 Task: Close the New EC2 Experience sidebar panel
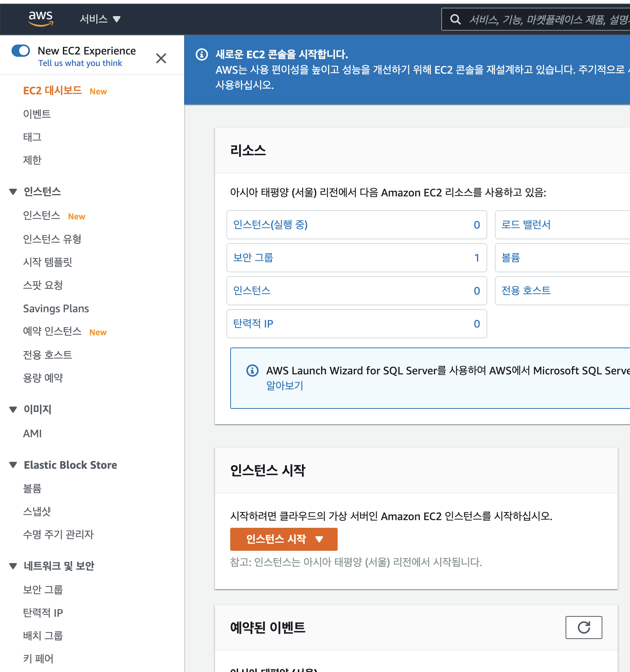coord(161,58)
